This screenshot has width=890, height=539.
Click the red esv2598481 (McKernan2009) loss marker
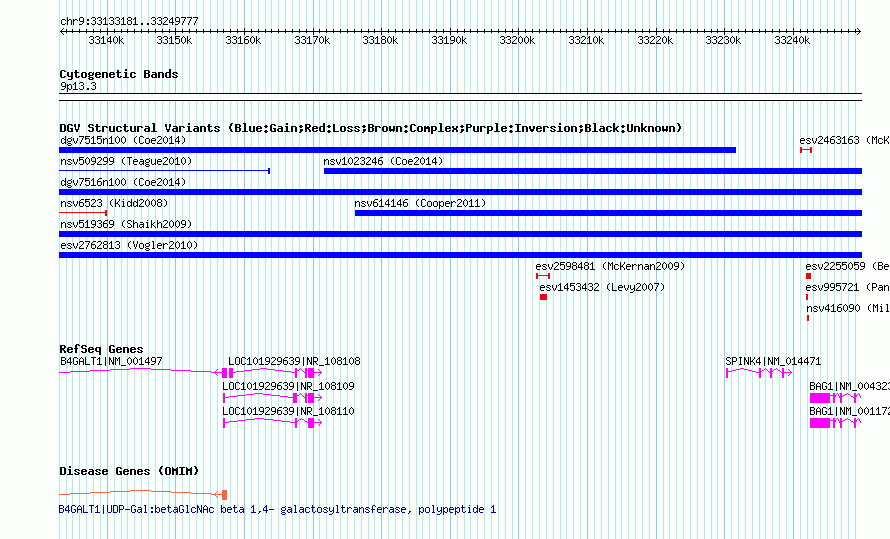pos(543,276)
